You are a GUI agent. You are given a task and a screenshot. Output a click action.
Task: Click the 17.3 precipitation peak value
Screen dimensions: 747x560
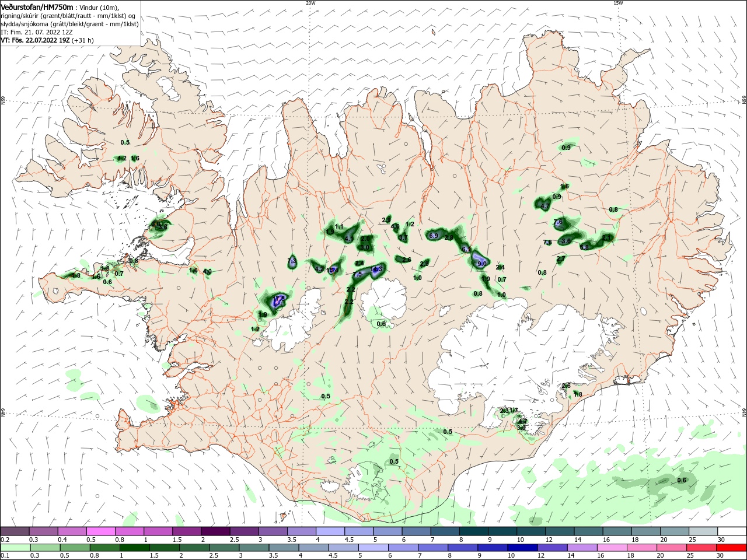tap(279, 300)
